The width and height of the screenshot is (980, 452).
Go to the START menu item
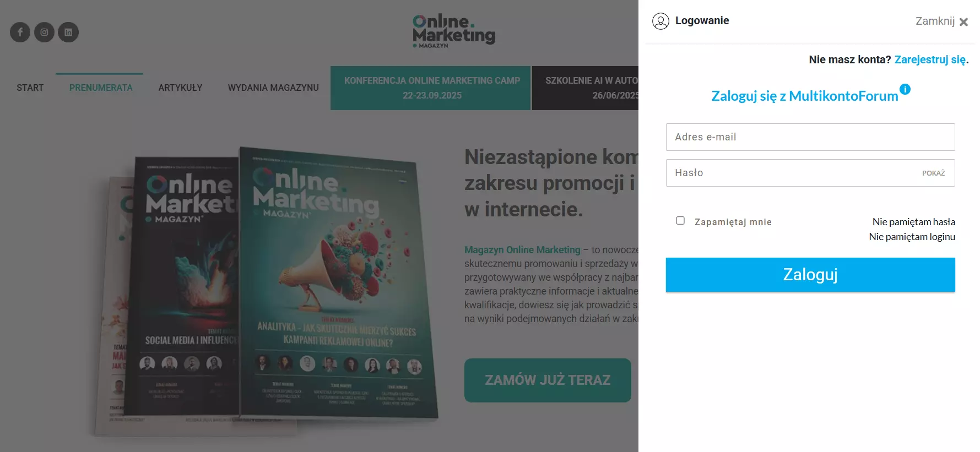(x=30, y=88)
